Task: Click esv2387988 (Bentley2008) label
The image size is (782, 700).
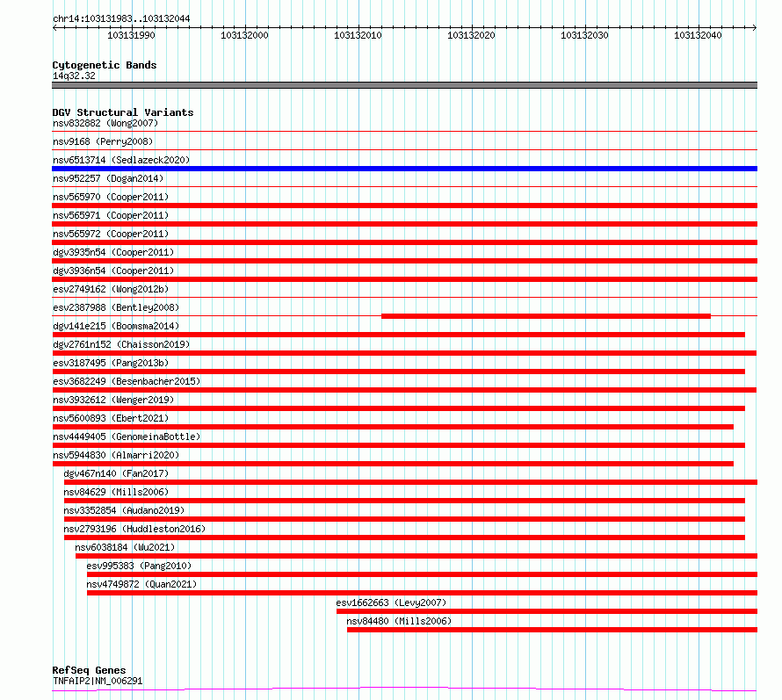Action: coord(116,307)
